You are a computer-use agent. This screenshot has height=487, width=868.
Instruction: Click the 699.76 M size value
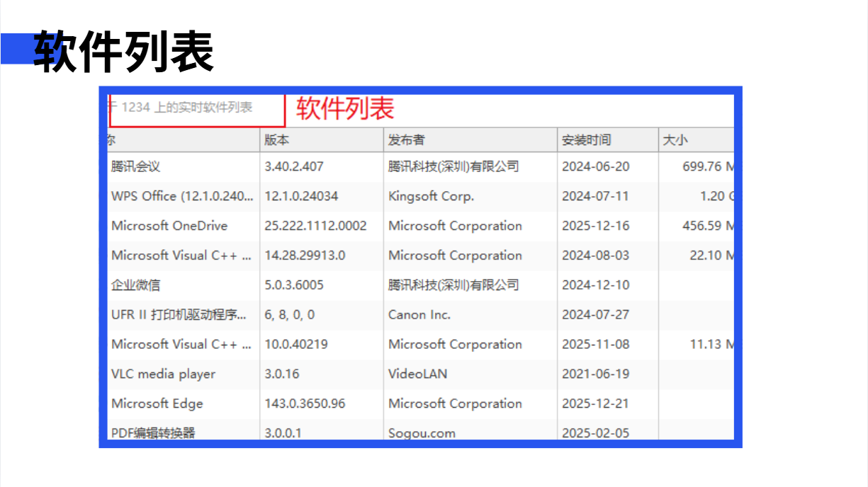tap(708, 166)
